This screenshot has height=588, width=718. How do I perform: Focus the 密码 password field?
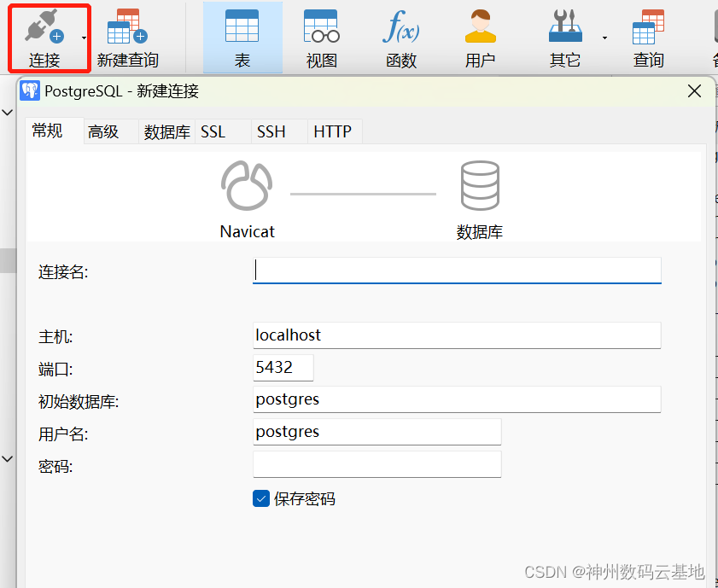[377, 464]
